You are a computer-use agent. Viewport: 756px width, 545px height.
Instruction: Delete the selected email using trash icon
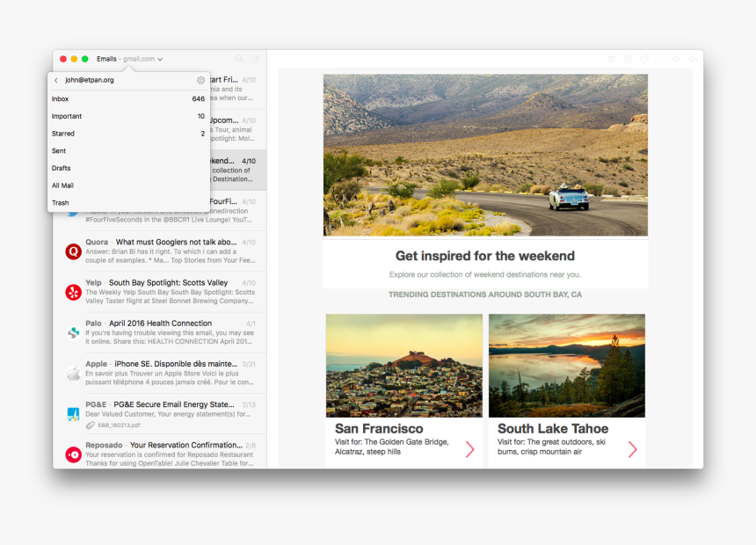coord(612,59)
